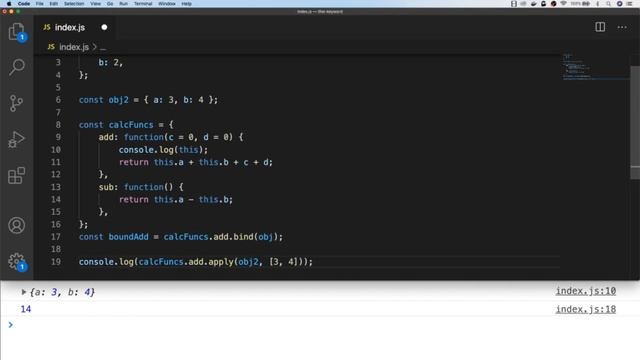
Task: Click the sub: function line
Action: tap(141, 187)
